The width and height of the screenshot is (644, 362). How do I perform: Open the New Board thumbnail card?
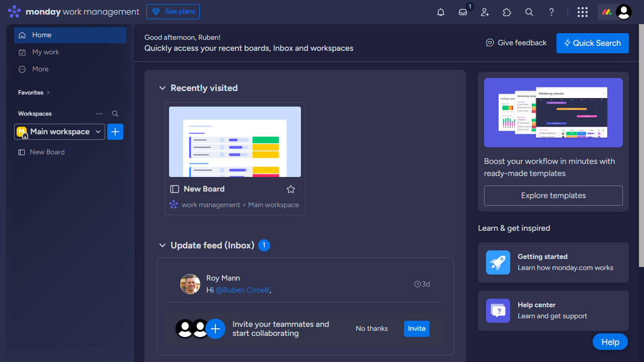(x=235, y=142)
